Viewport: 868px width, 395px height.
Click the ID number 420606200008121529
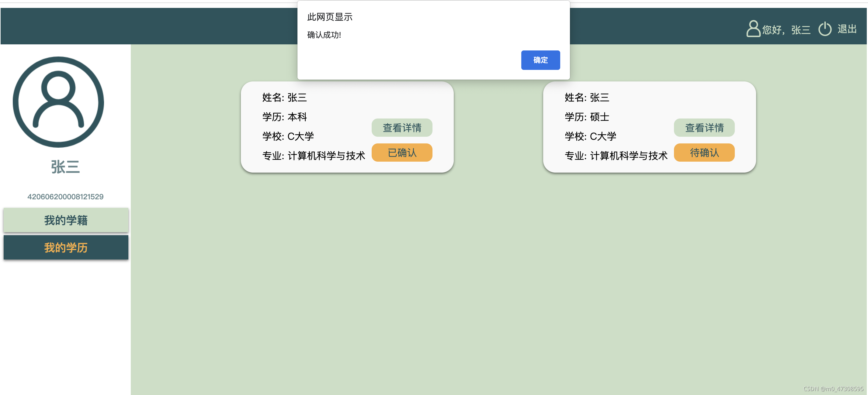65,197
